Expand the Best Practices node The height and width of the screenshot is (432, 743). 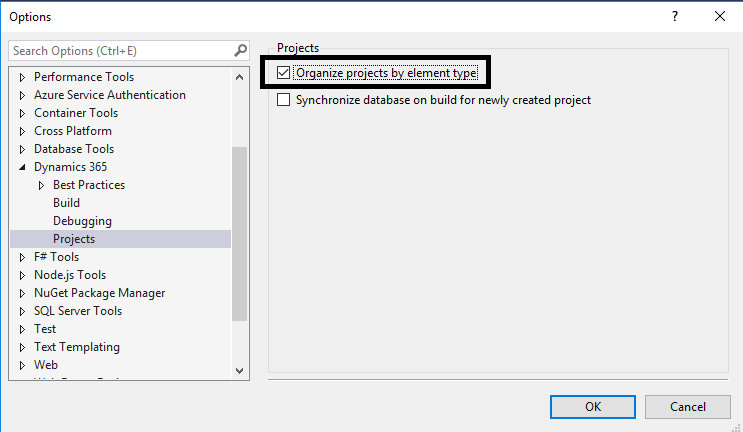(x=41, y=185)
